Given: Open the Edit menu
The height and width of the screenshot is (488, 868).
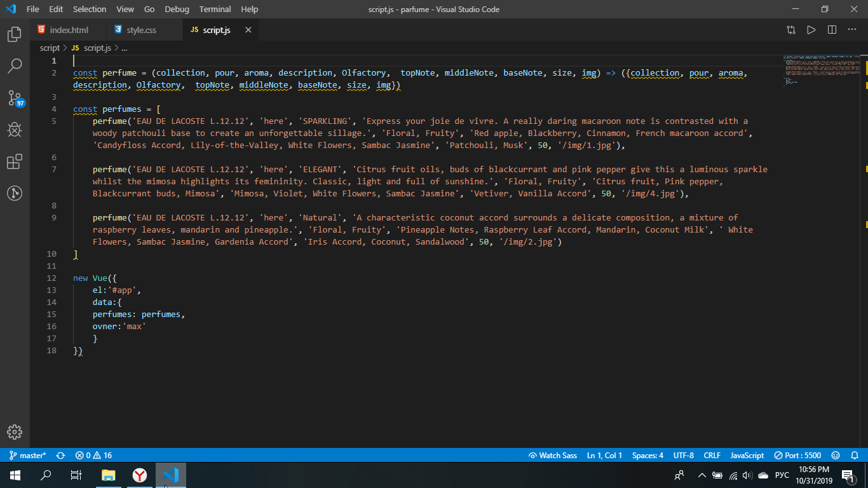Looking at the screenshot, I should pos(56,10).
